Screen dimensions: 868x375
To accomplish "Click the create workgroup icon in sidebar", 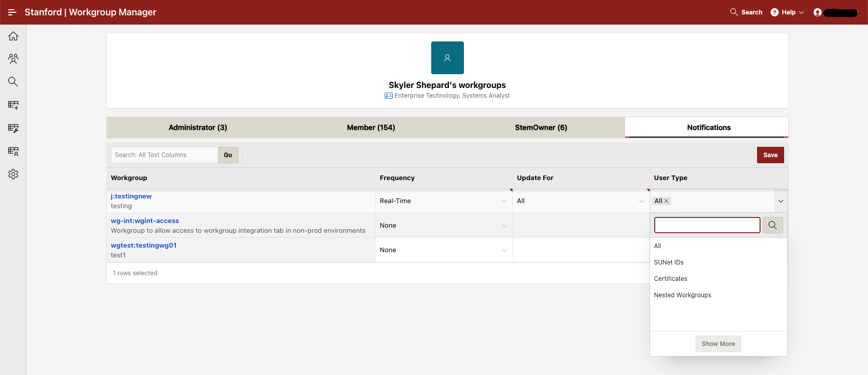I will 13,105.
